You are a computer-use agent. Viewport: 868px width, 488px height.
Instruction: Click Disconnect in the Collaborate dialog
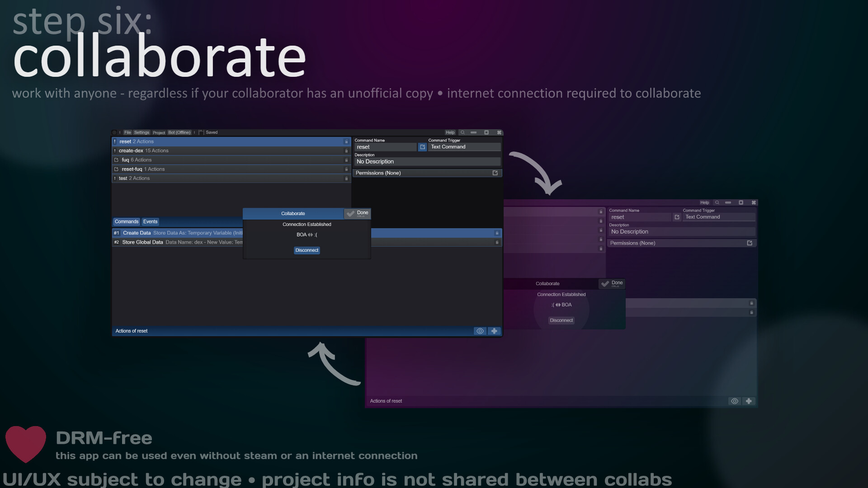[x=307, y=250]
